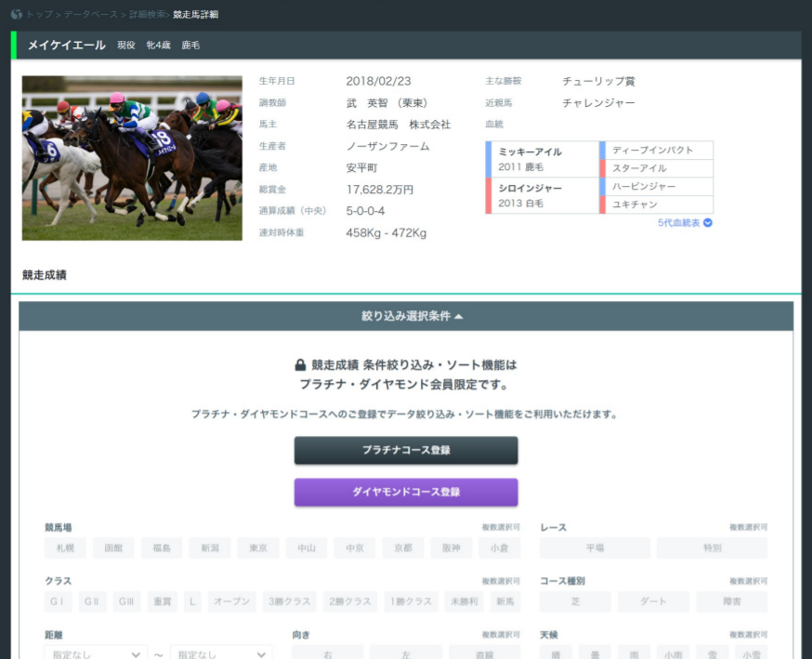Select ディープインパクト in pedigree table
812x659 pixels.
point(652,151)
